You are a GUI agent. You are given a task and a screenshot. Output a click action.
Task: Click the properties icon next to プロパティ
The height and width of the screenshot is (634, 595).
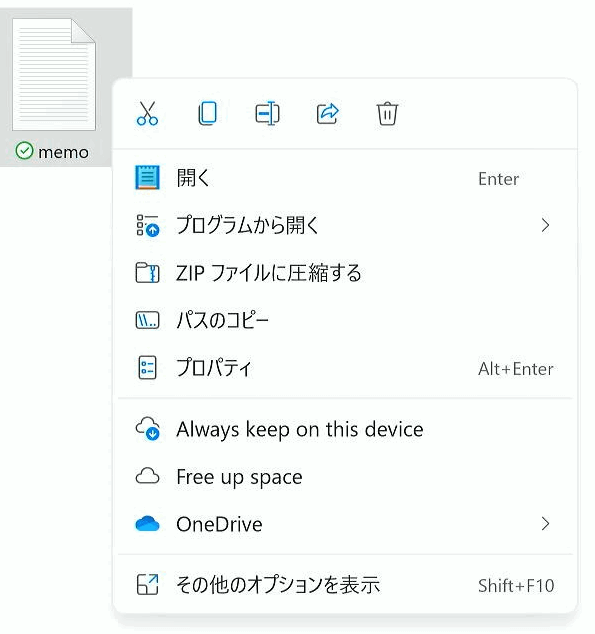tap(147, 368)
